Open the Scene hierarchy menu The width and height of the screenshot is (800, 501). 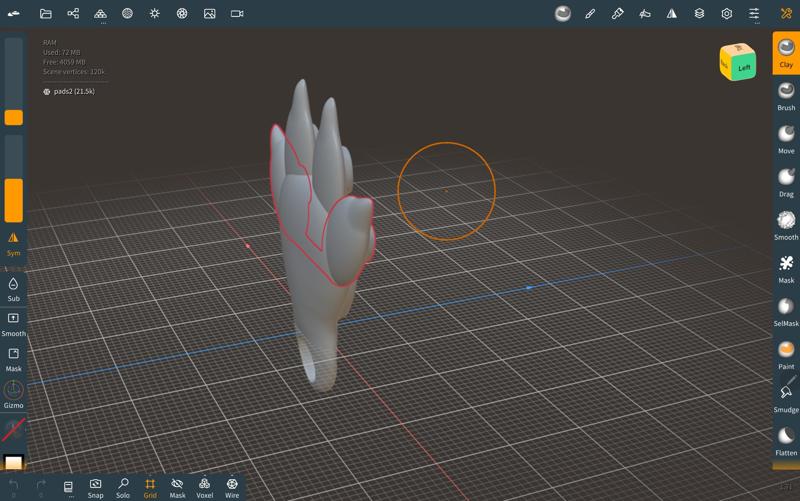73,14
